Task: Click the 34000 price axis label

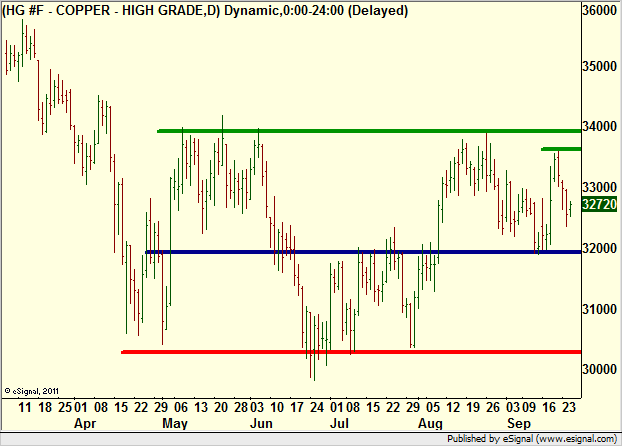Action: click(599, 127)
